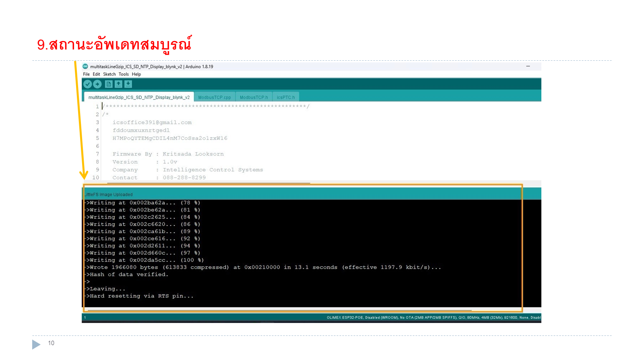
Task: Minimize the Arduino window
Action: [528, 66]
